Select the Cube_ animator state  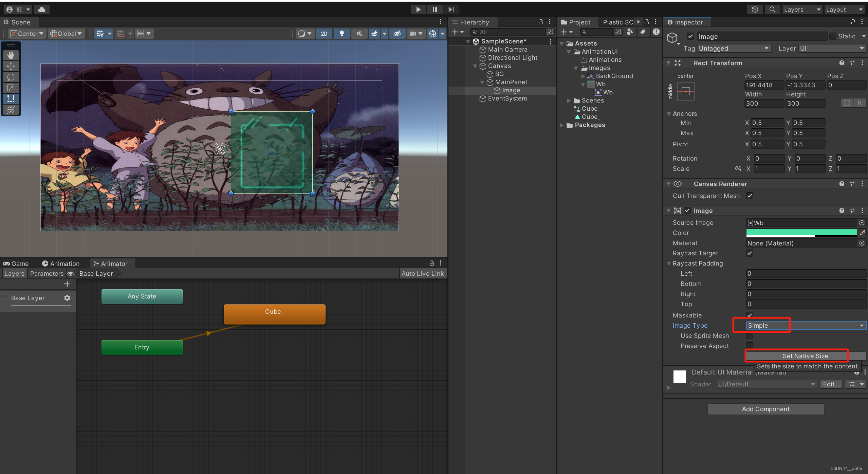(x=275, y=314)
